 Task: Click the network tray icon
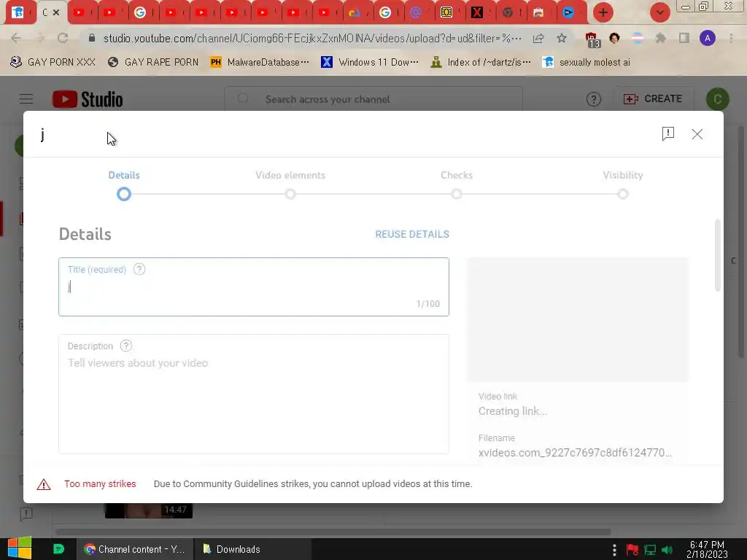click(650, 550)
